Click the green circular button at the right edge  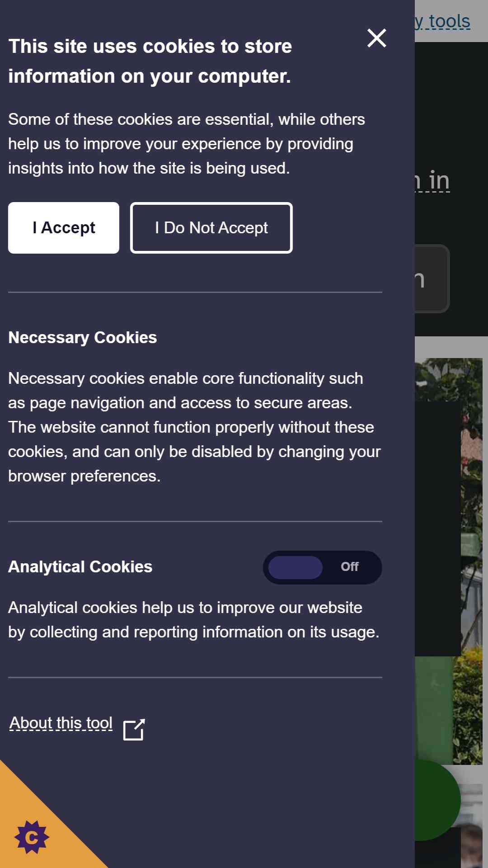437,800
